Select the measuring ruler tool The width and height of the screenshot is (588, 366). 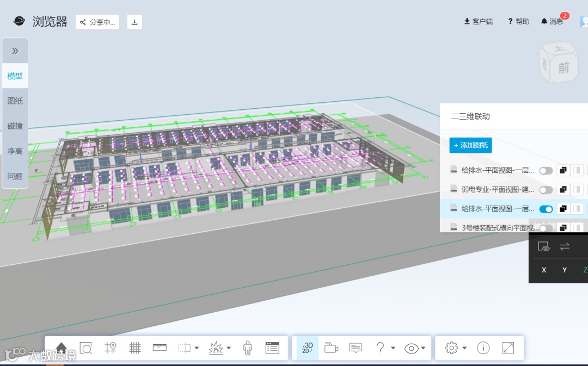(x=160, y=348)
